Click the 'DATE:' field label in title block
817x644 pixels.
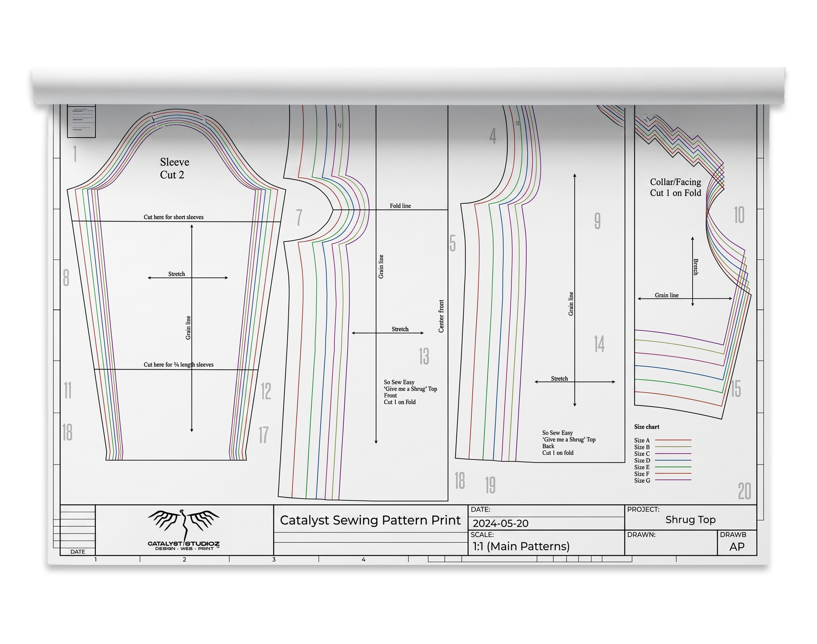point(480,510)
